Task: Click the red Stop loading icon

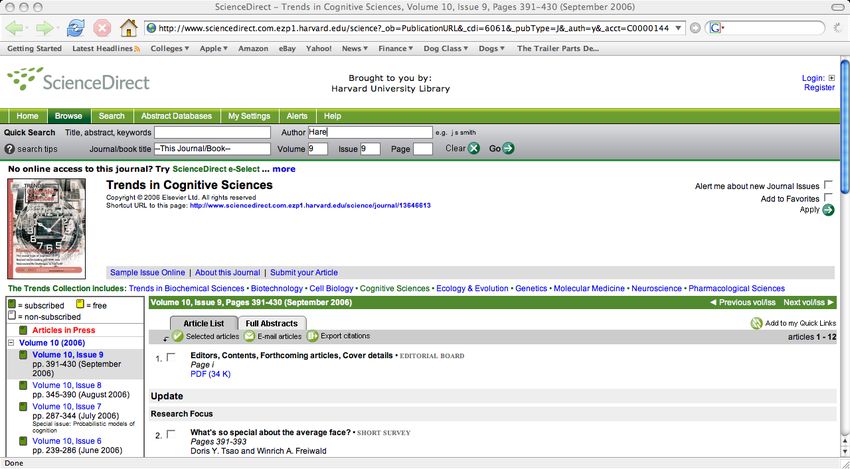Action: click(x=102, y=28)
